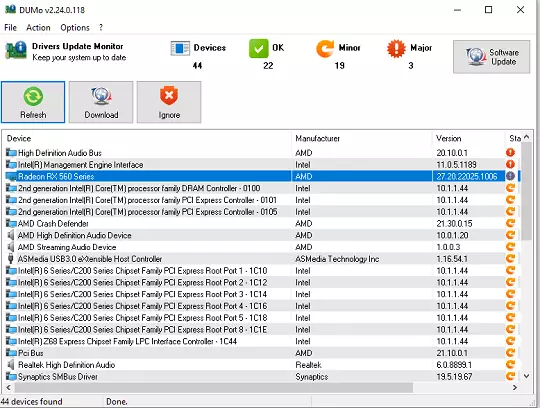The width and height of the screenshot is (540, 408).
Task: Select PCI Express Root Port 5 - 1C18
Action: coord(262,317)
